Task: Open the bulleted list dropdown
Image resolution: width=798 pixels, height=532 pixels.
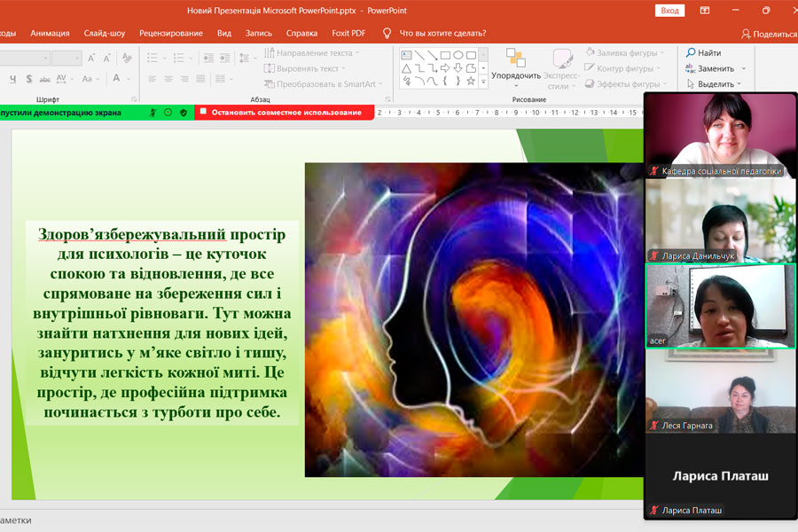Action: [165, 58]
